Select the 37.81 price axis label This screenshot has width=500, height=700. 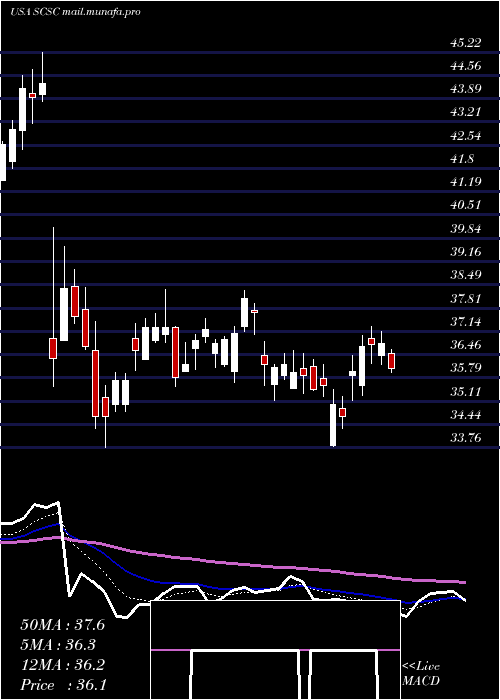pyautogui.click(x=466, y=299)
